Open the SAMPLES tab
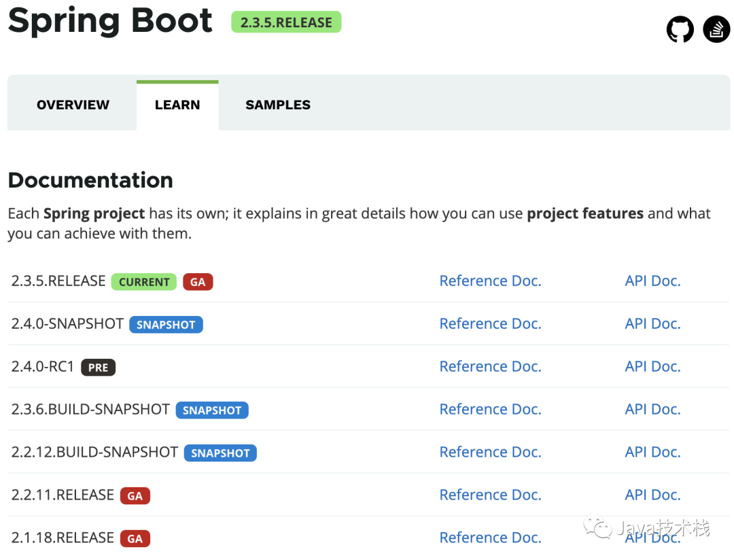 tap(278, 105)
